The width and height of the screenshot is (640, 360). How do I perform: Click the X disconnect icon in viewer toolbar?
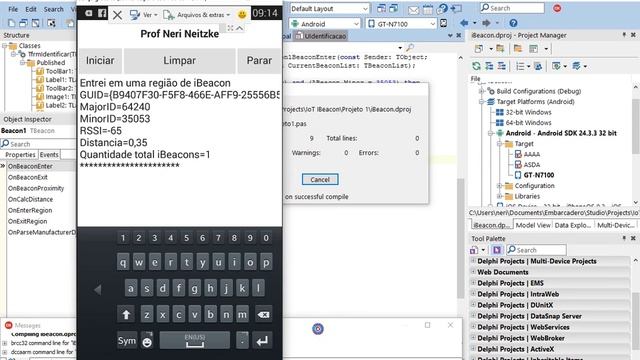(x=117, y=15)
